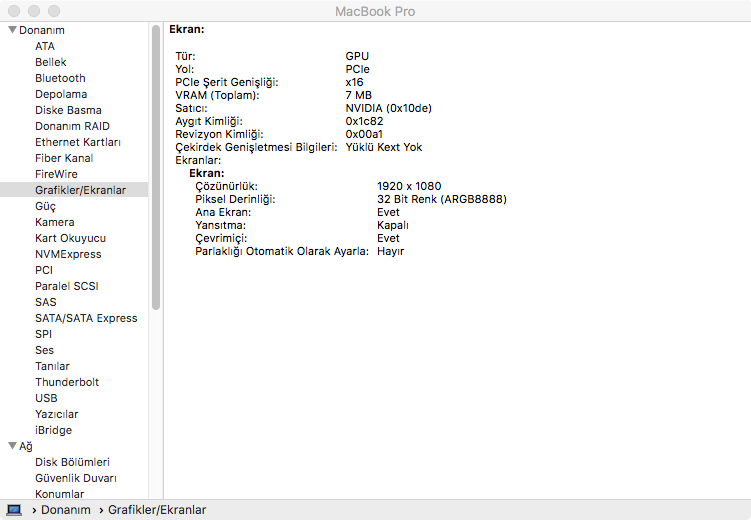This screenshot has width=751, height=520.
Task: Collapse the Ağ section disclosure triangle
Action: 12,446
